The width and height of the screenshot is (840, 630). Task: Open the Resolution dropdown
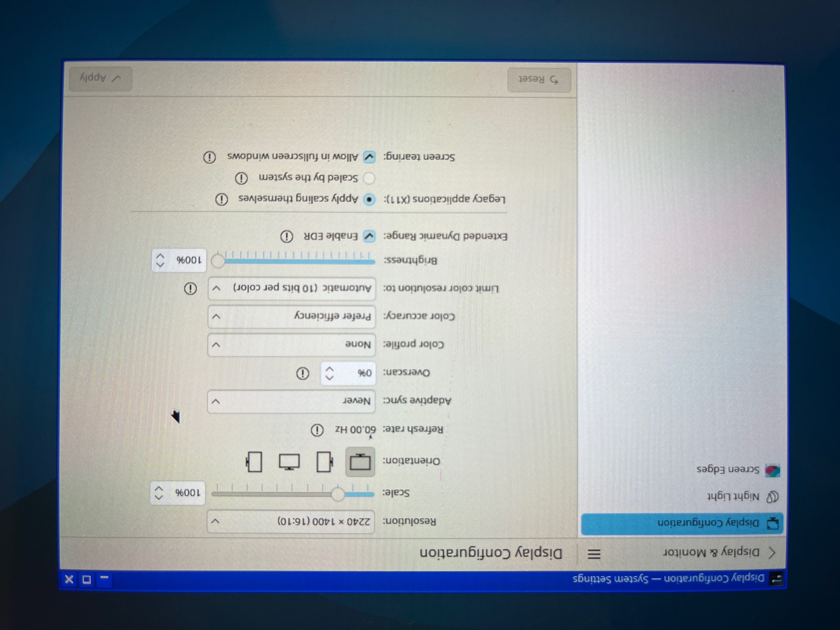(x=291, y=521)
